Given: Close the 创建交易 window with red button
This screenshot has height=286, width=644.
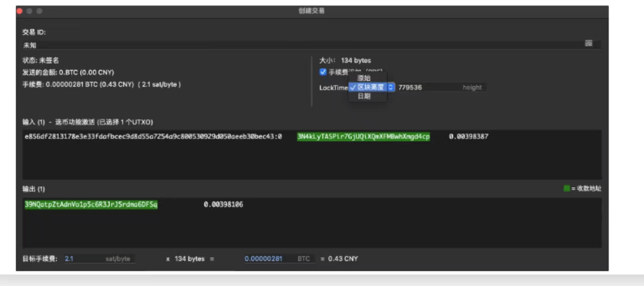Looking at the screenshot, I should [20, 11].
